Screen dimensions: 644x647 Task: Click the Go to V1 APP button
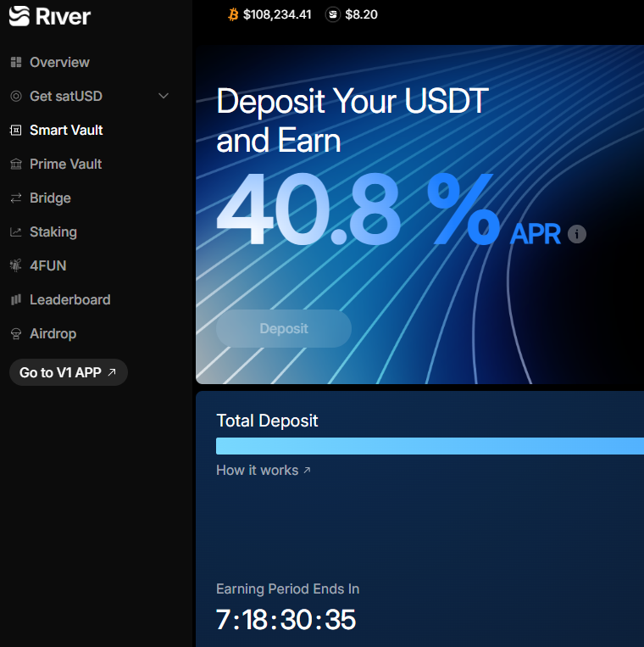[69, 372]
